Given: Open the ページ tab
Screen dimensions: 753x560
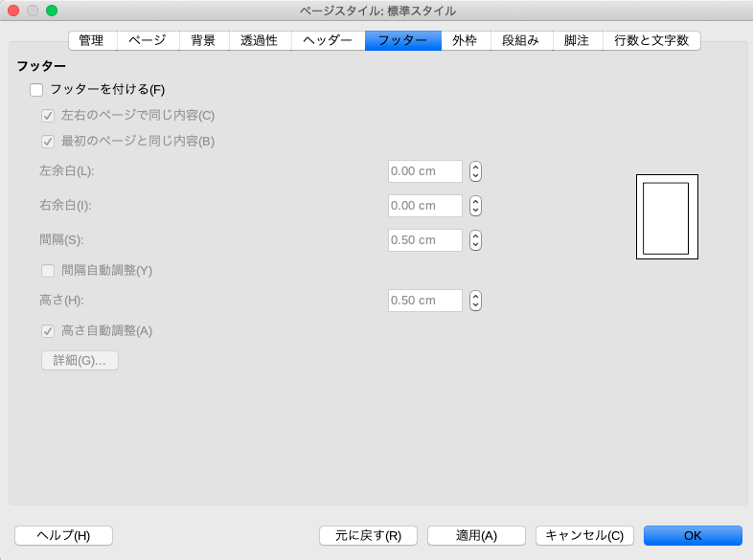Looking at the screenshot, I should pos(148,40).
